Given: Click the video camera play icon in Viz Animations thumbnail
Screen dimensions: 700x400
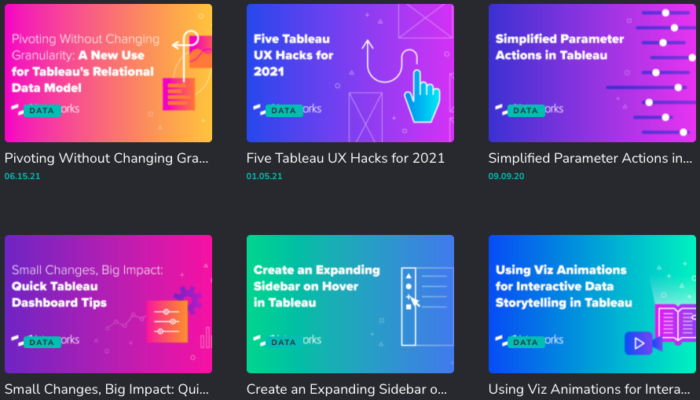Looking at the screenshot, I should pos(636,344).
